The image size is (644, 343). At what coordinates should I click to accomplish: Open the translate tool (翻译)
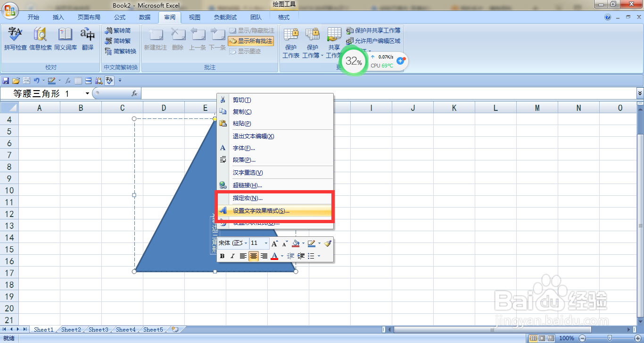pyautogui.click(x=88, y=39)
